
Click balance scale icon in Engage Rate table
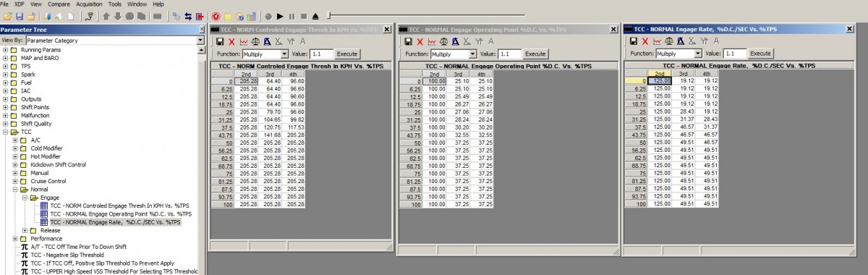[x=669, y=41]
